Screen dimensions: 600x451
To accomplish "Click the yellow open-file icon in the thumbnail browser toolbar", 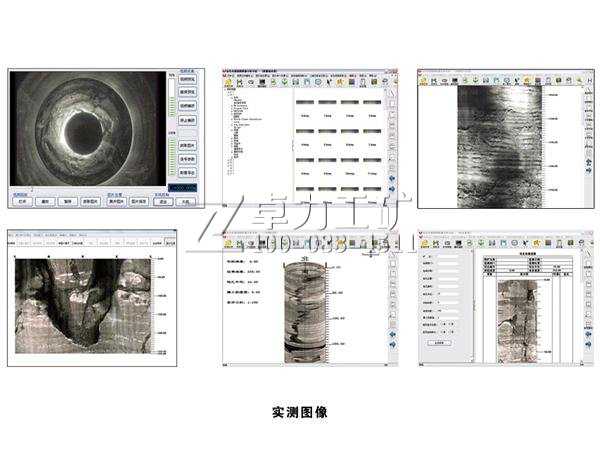I will click(x=228, y=84).
